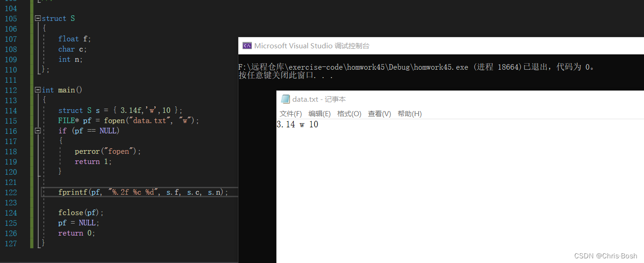Click the "3.14 w 10" text in Notepad
This screenshot has width=644, height=263.
[x=297, y=125]
